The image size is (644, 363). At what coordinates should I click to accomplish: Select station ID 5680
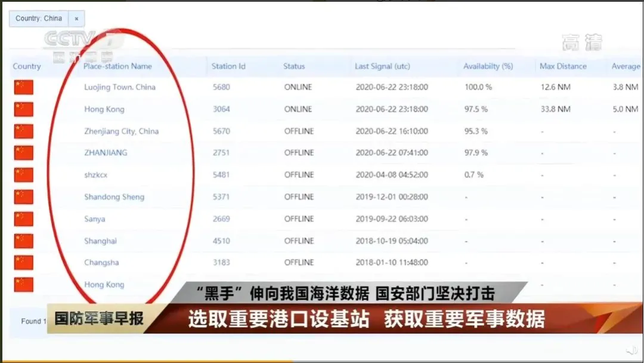click(221, 87)
